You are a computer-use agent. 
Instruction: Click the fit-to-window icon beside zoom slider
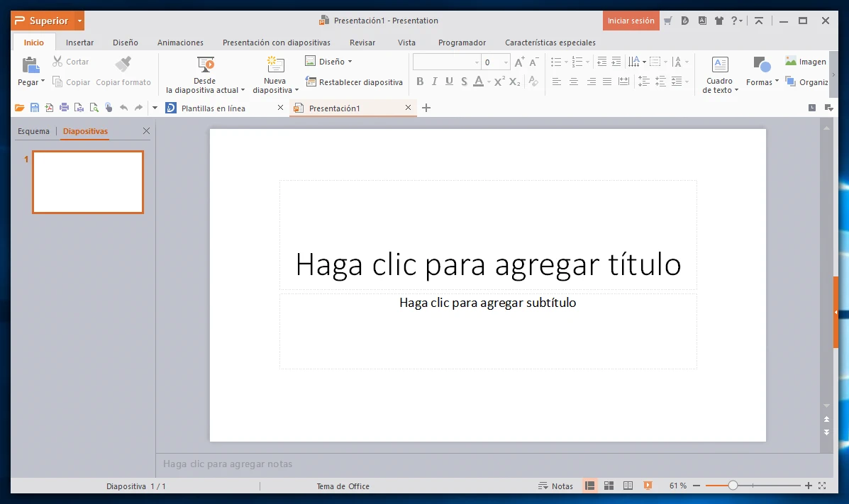(x=822, y=486)
